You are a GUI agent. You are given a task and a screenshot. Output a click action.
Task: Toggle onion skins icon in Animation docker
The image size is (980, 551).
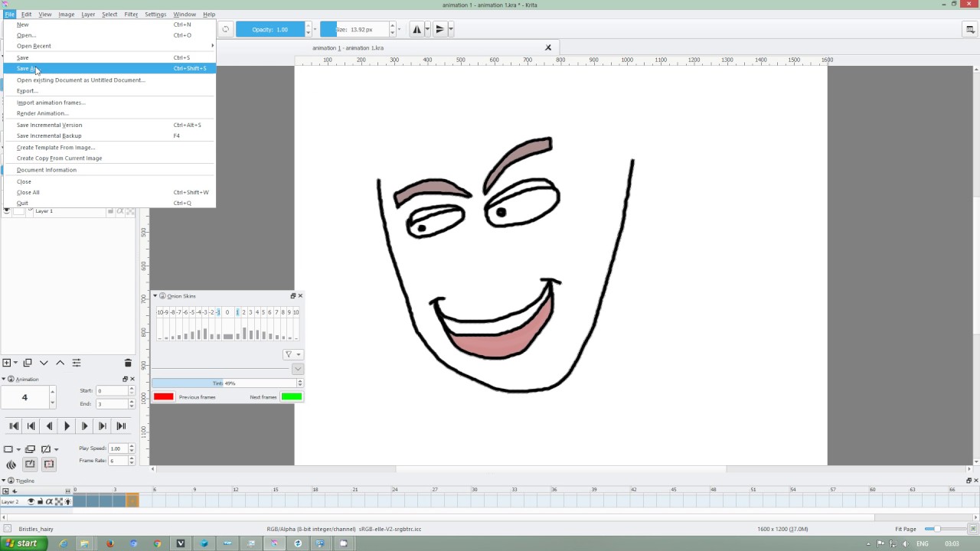pos(11,464)
